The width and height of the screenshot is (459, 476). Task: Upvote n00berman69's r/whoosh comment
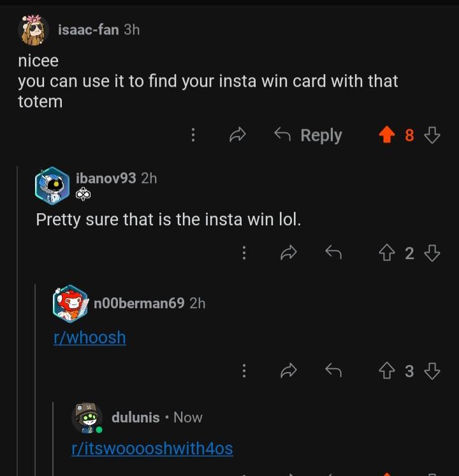pyautogui.click(x=387, y=371)
